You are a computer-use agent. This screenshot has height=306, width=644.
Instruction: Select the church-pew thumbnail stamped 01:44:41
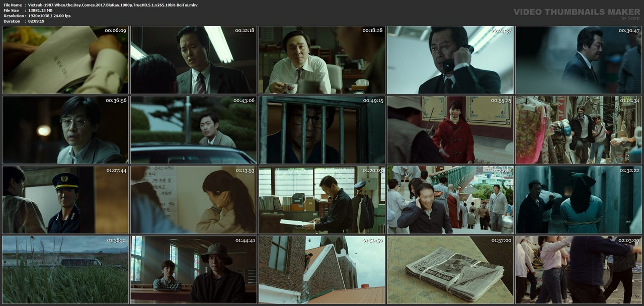pyautogui.click(x=193, y=270)
